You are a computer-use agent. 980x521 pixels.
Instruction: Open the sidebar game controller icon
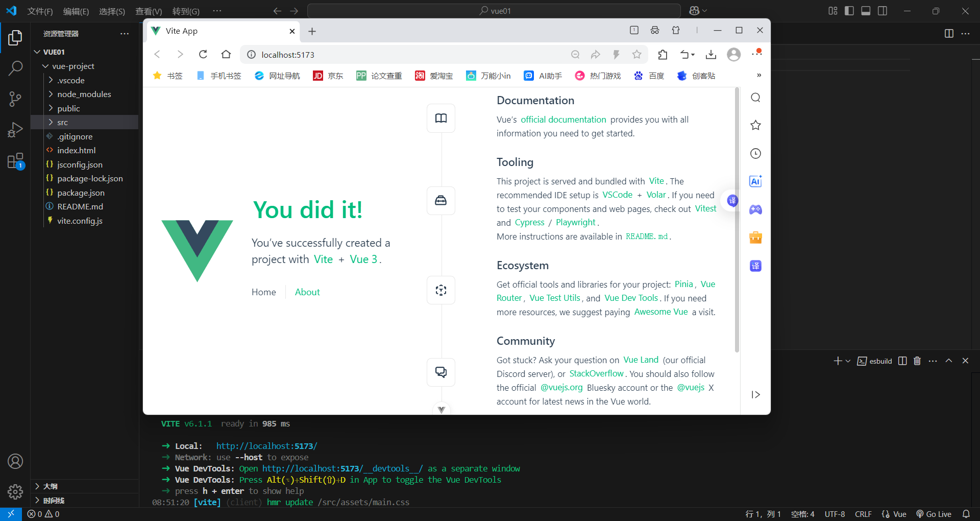click(755, 209)
